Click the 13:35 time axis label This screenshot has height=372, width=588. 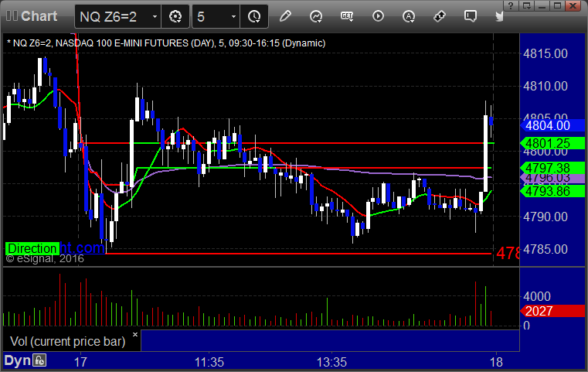pyautogui.click(x=331, y=362)
